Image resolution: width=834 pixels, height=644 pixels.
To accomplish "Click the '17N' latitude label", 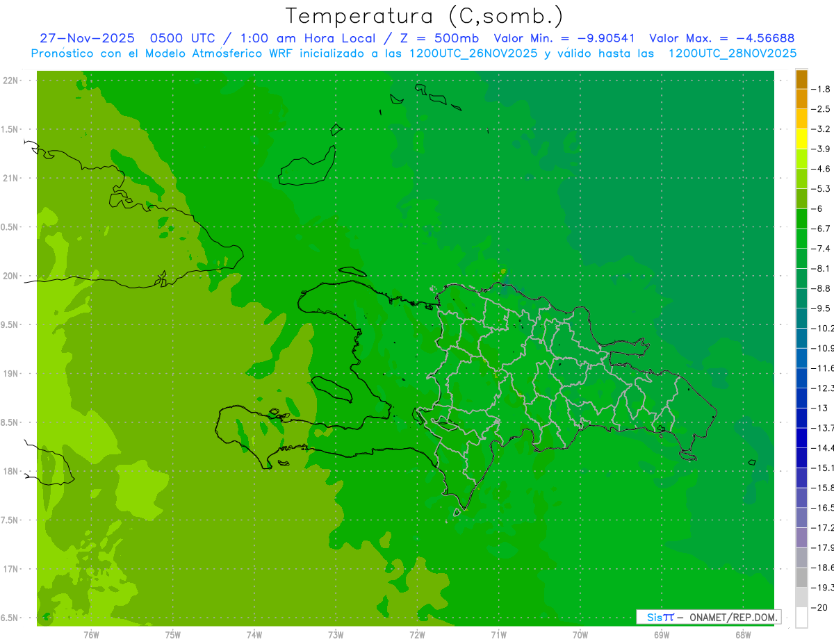I will tap(10, 569).
